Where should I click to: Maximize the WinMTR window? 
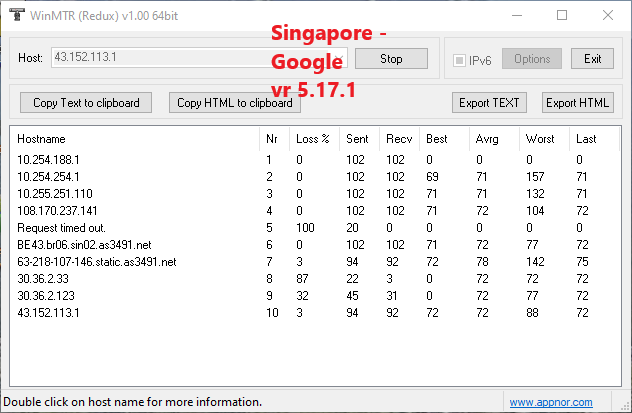(x=562, y=15)
